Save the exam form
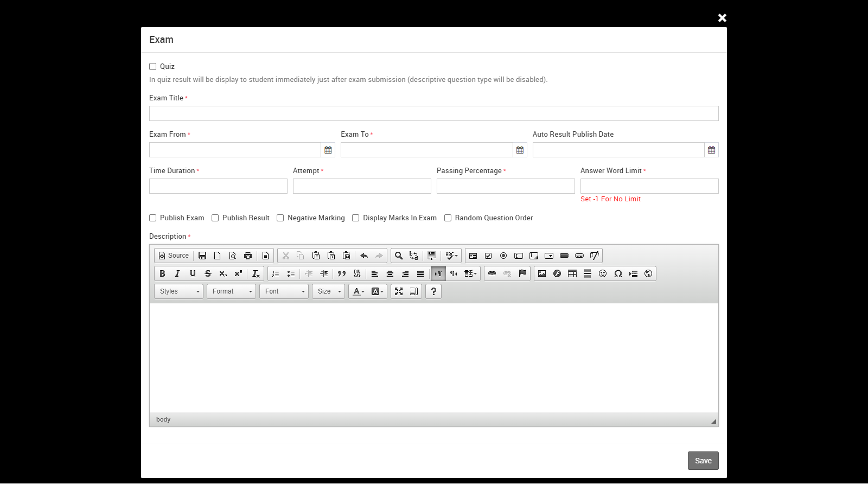This screenshot has width=868, height=484. 703,461
